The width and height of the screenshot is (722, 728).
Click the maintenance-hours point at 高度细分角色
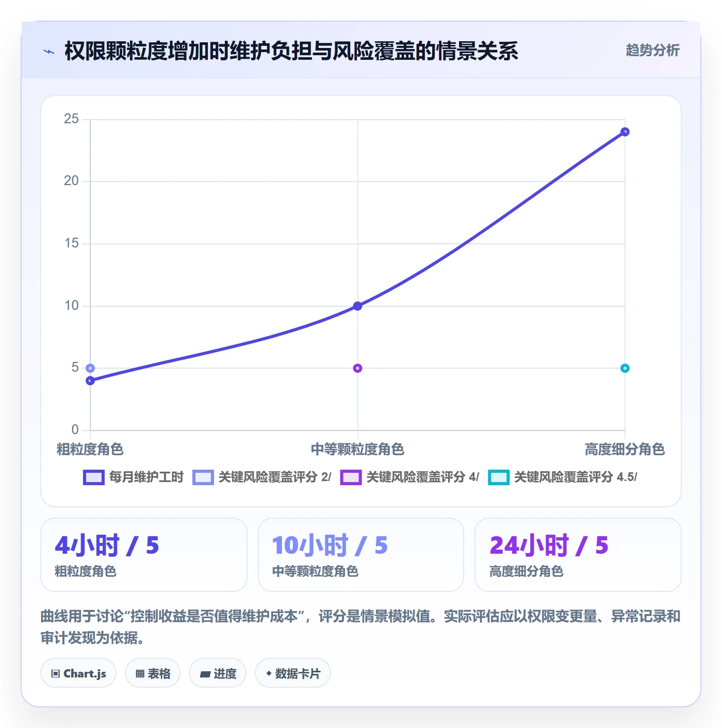(625, 132)
